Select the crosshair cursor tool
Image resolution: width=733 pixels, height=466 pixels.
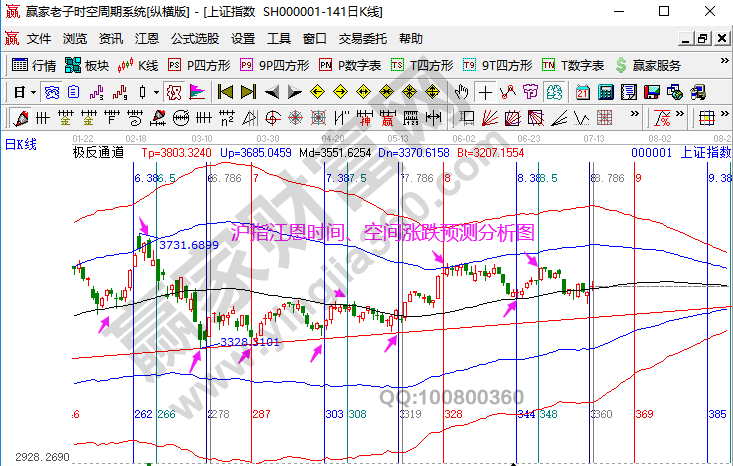pos(485,92)
